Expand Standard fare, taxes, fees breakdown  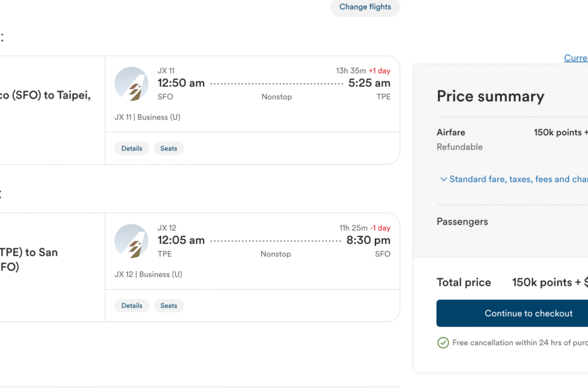(x=514, y=180)
